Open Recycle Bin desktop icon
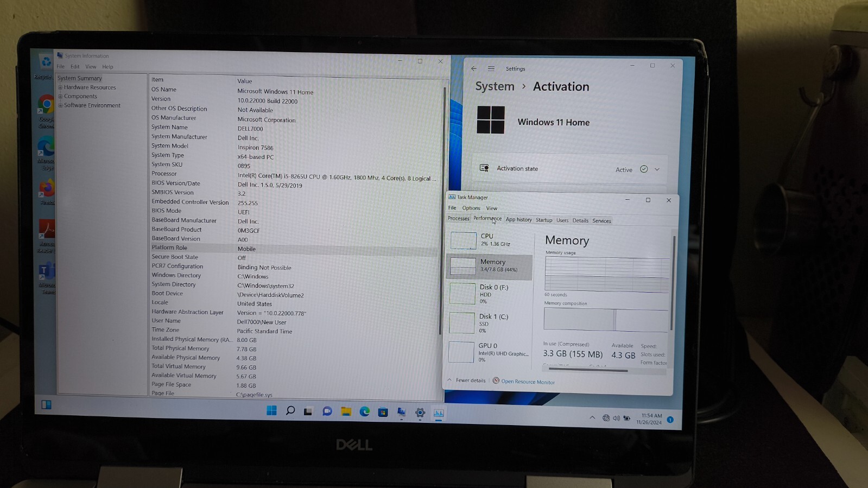The height and width of the screenshot is (488, 868). (x=45, y=67)
